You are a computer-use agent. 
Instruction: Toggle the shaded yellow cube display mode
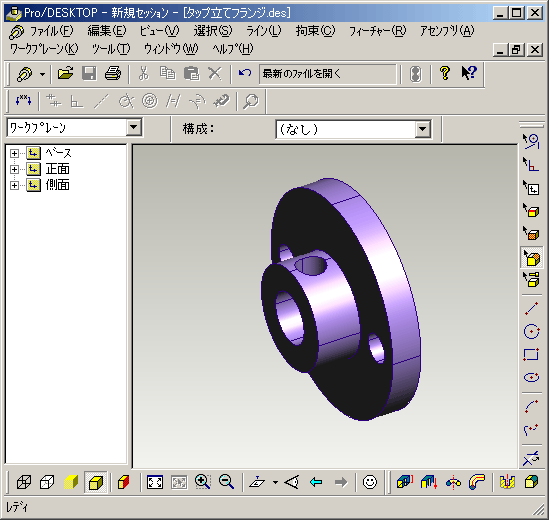(x=71, y=482)
